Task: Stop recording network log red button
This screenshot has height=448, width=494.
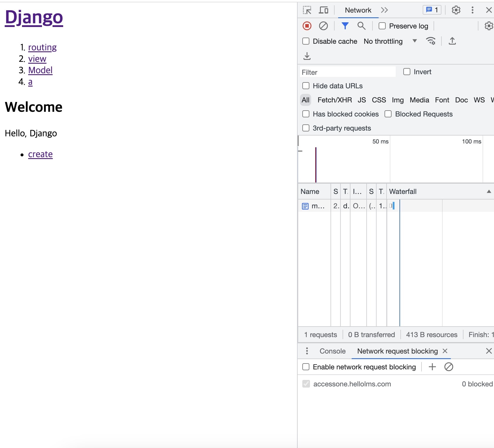Action: coord(307,26)
